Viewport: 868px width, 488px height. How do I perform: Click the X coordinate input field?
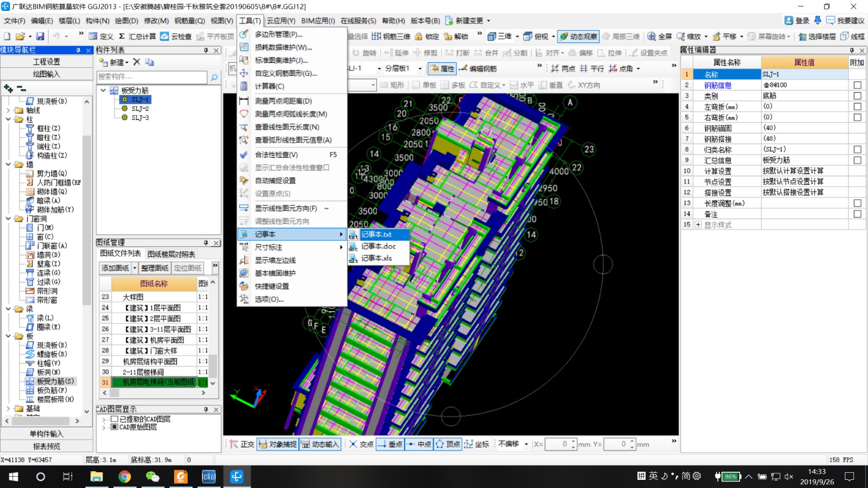(x=558, y=444)
